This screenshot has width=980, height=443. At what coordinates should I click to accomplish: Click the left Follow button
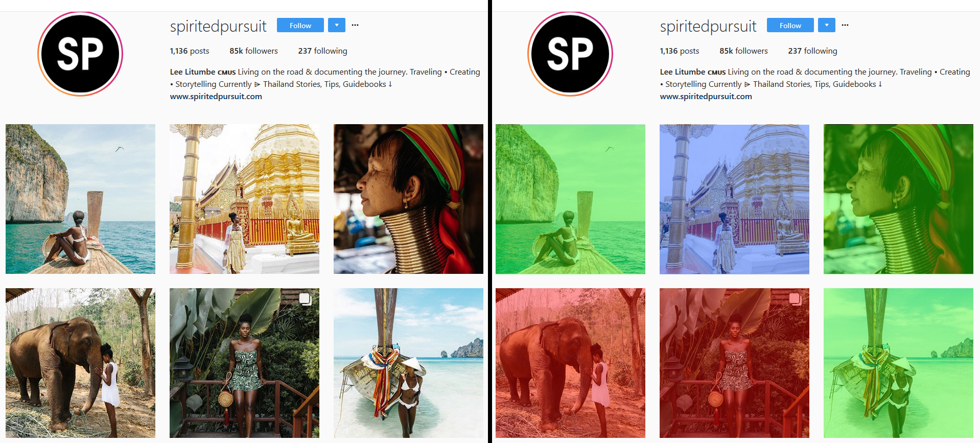coord(300,25)
